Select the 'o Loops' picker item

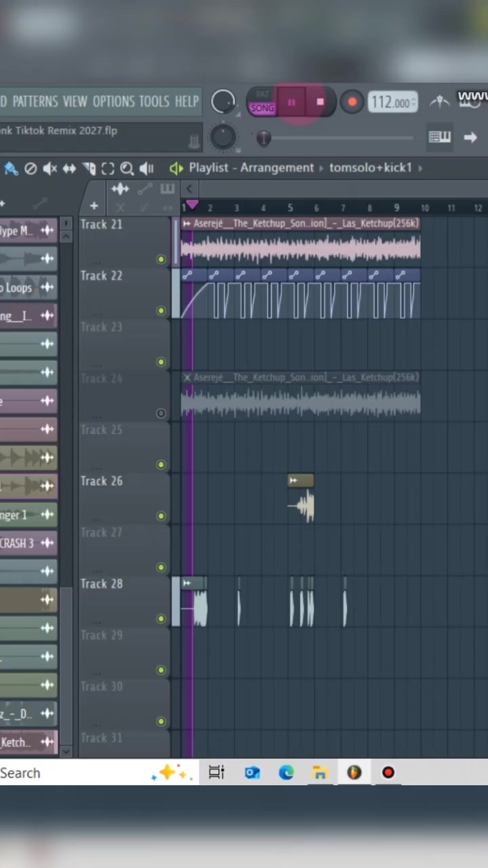pyautogui.click(x=28, y=288)
